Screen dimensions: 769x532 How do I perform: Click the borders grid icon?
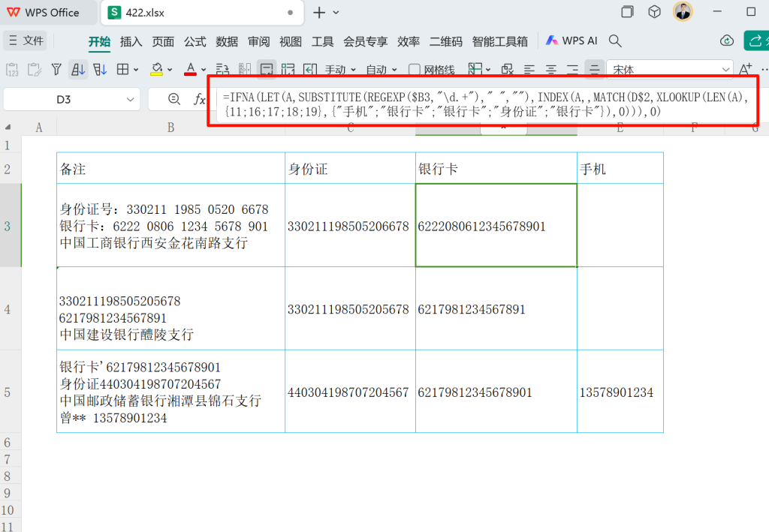coord(122,70)
